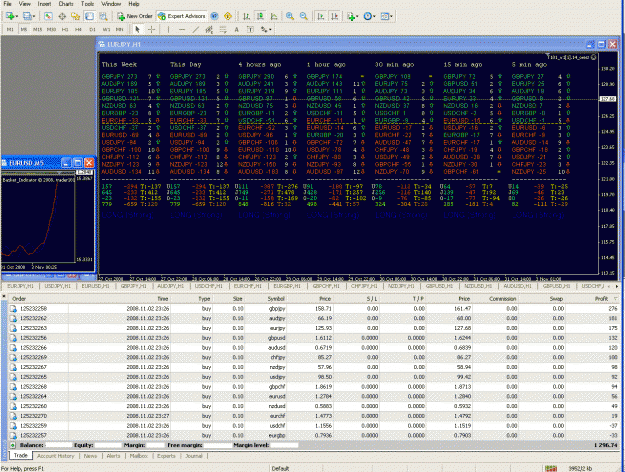Select the Fibonacci Retracement tool
This screenshot has width=625, height=472.
[223, 29]
